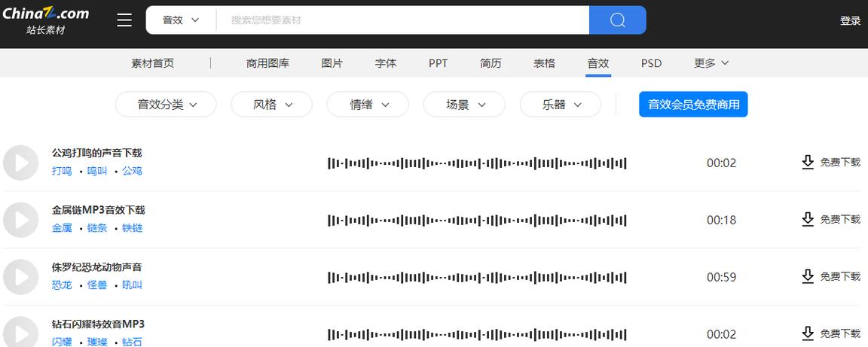Screen dimensions: 868x347
Task: Expand the 情绪 filter dropdown
Action: tap(368, 105)
